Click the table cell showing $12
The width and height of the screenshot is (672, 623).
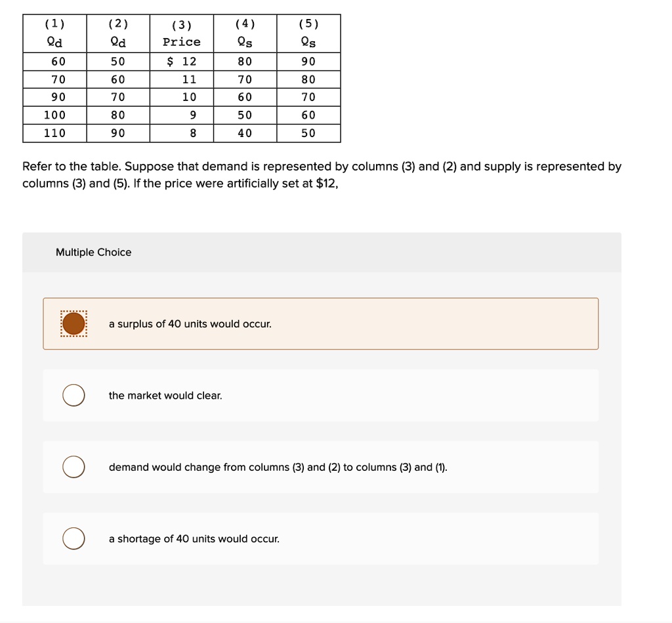tap(182, 61)
